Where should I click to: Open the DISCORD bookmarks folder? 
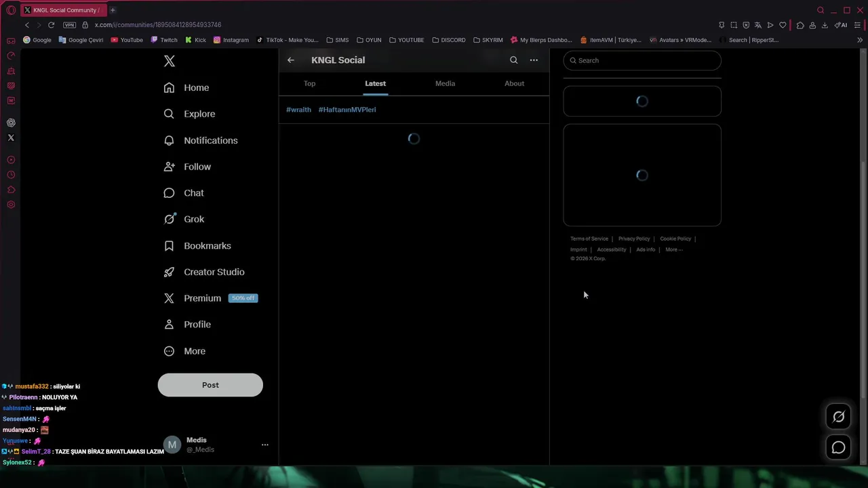[x=449, y=40]
